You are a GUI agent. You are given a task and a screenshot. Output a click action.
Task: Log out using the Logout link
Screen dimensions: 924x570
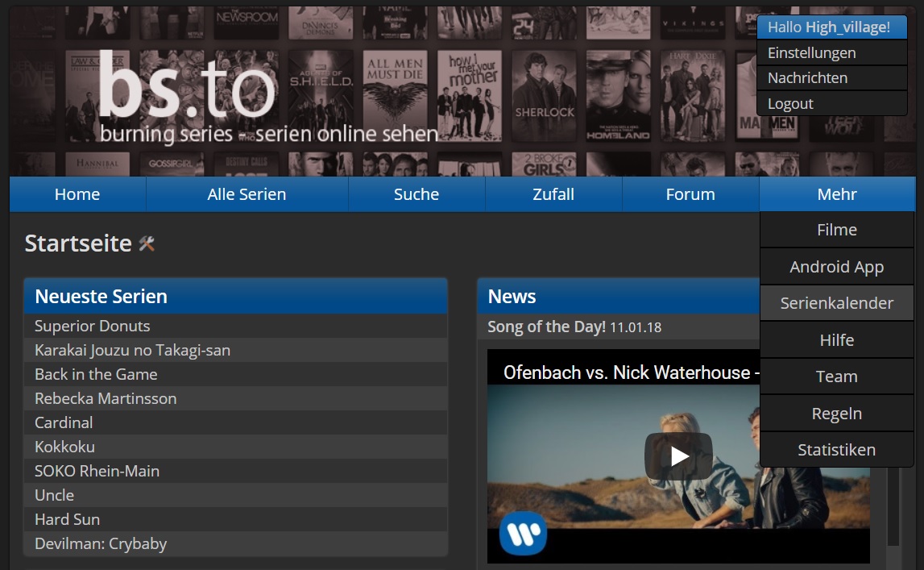point(790,104)
